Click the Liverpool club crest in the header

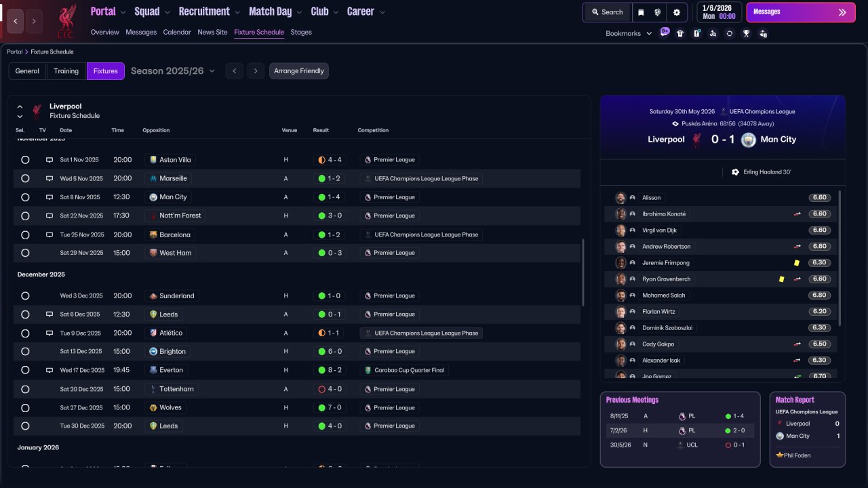click(66, 21)
